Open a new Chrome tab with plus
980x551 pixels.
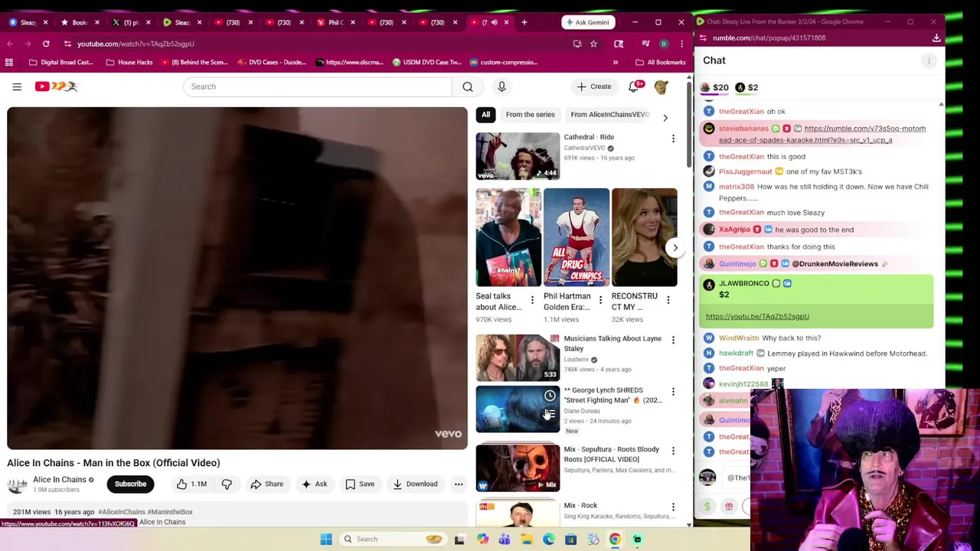tap(524, 22)
